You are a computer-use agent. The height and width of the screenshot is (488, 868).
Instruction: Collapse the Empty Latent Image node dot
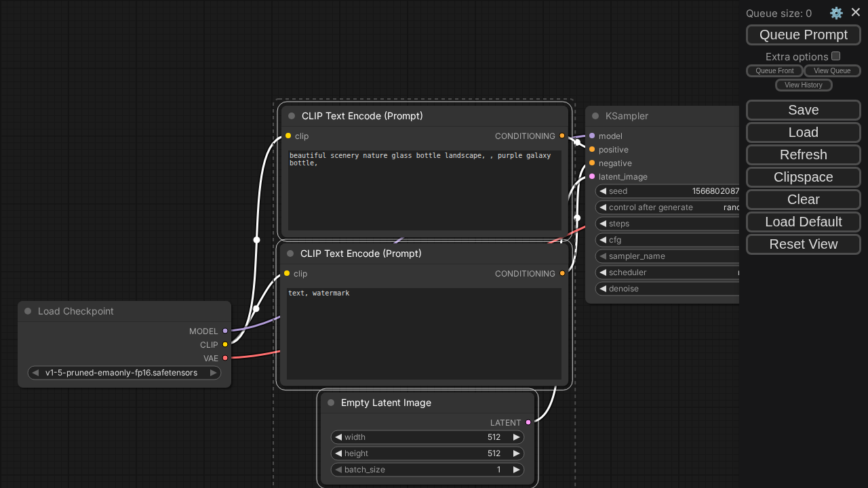[x=331, y=403]
